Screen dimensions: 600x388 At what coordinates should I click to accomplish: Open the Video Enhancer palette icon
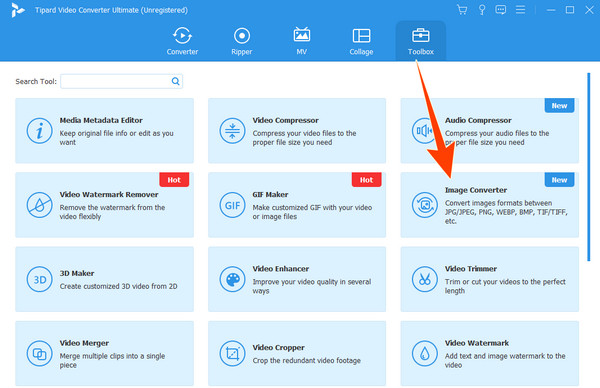click(232, 279)
